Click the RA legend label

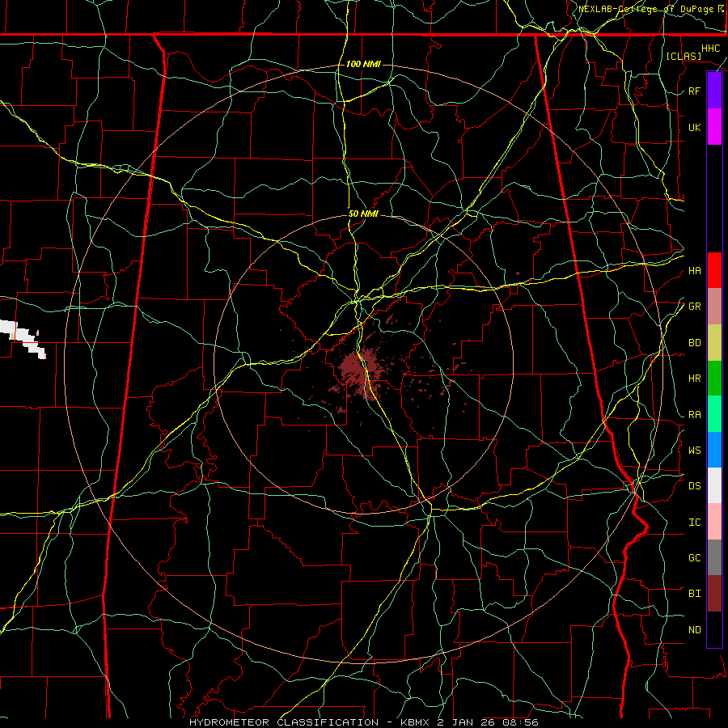click(x=694, y=415)
